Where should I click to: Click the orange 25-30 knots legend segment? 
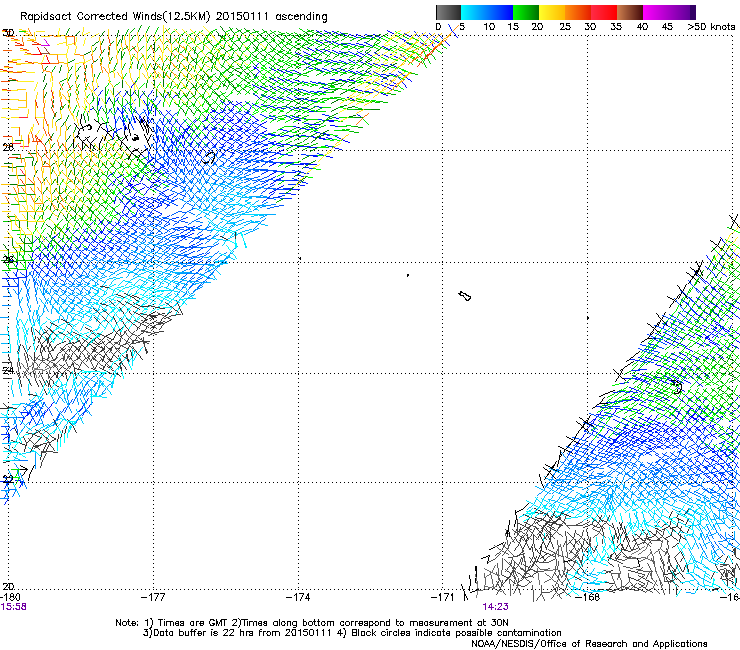click(x=578, y=12)
